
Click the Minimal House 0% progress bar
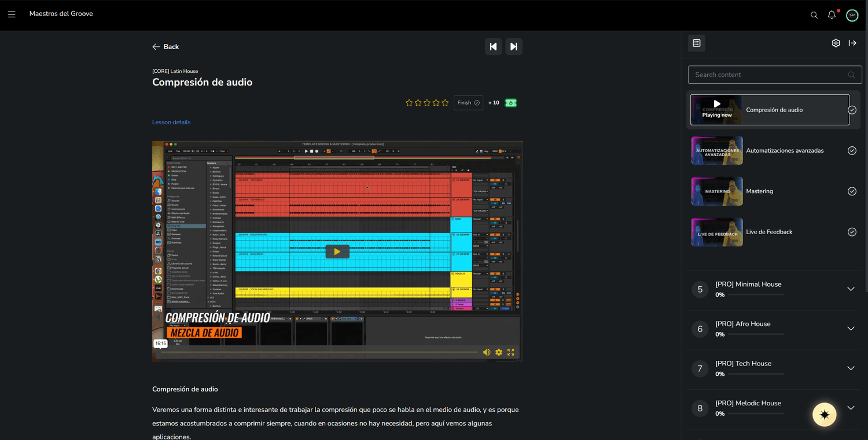(x=756, y=295)
